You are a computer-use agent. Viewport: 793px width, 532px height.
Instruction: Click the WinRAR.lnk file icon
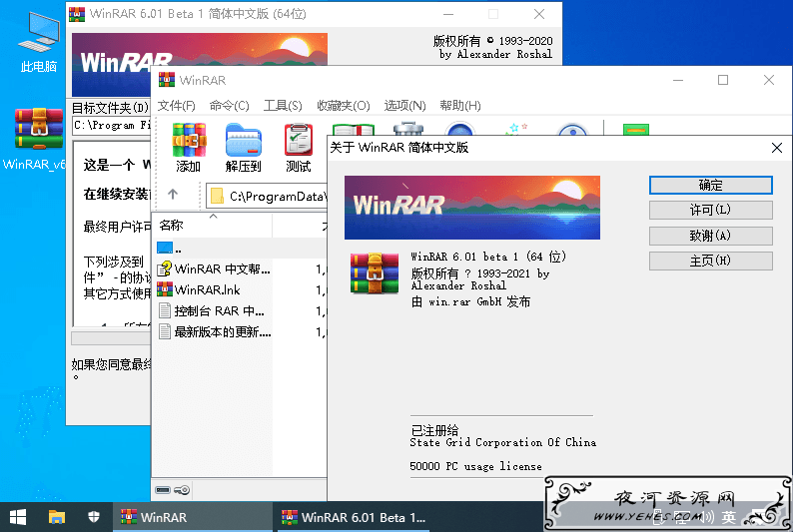pos(165,289)
